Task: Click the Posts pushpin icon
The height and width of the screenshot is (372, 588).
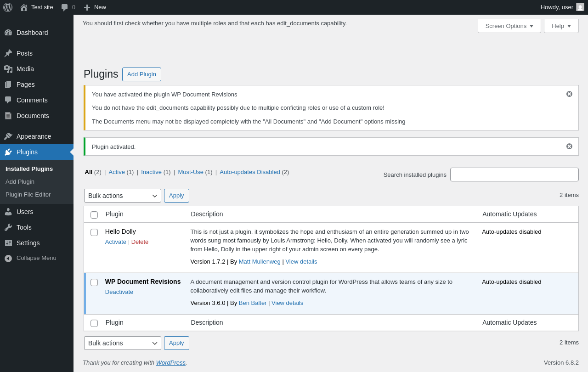Action: (8, 53)
